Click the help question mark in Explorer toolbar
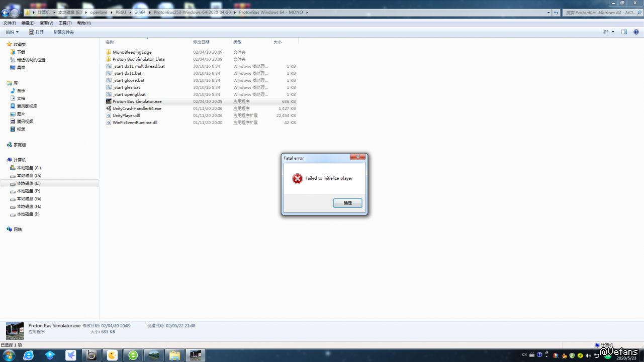Viewport: 644px width, 362px height. pyautogui.click(x=636, y=32)
